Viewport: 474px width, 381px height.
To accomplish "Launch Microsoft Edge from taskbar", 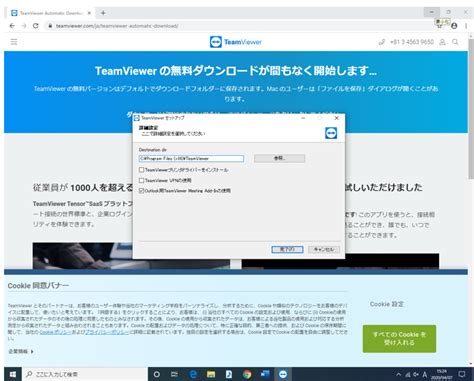I will click(x=193, y=374).
